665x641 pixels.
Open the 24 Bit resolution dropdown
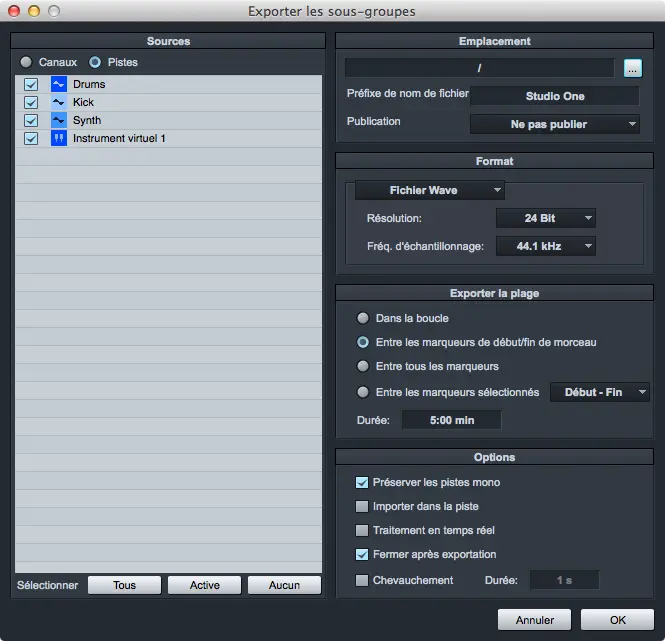[545, 218]
